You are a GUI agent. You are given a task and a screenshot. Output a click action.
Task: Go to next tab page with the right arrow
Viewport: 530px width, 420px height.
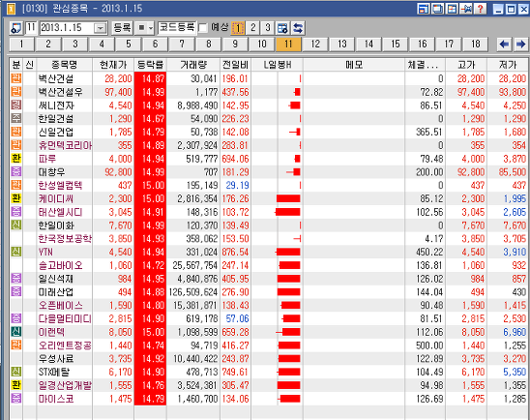(x=520, y=44)
